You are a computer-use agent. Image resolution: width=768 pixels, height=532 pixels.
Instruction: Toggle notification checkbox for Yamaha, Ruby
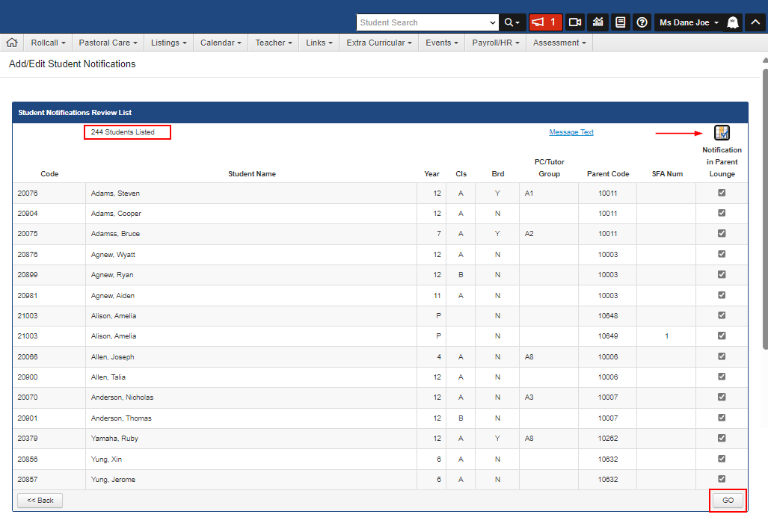[x=722, y=438]
